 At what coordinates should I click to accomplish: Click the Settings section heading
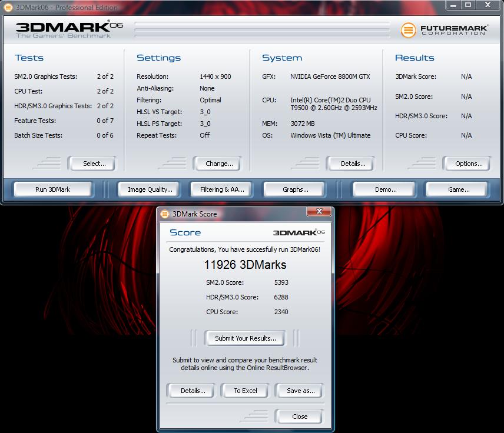(x=159, y=58)
